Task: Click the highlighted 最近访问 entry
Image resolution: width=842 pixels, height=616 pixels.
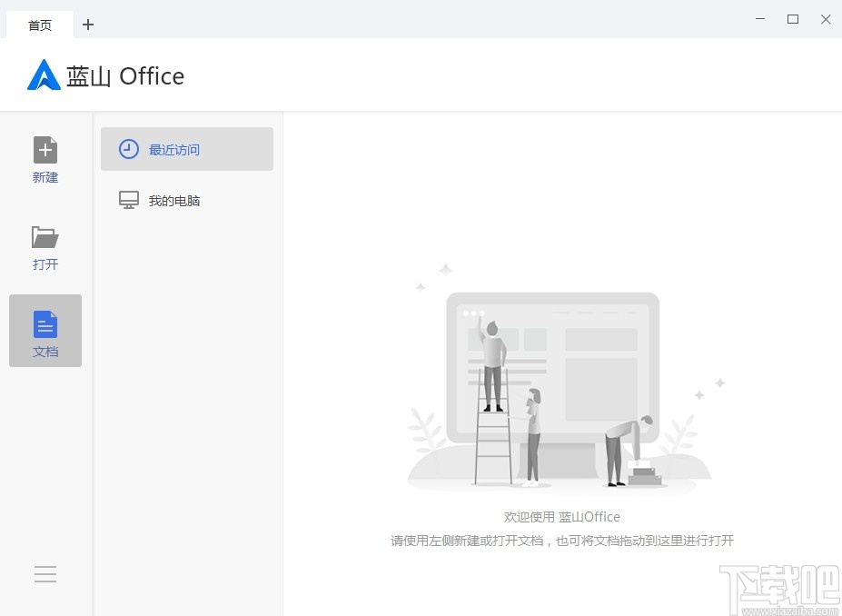Action: pyautogui.click(x=186, y=148)
